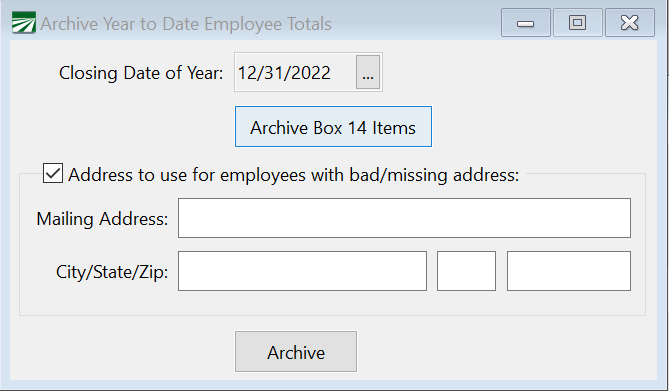Click the 'Address to use for employees' label text
The width and height of the screenshot is (669, 391).
[294, 175]
